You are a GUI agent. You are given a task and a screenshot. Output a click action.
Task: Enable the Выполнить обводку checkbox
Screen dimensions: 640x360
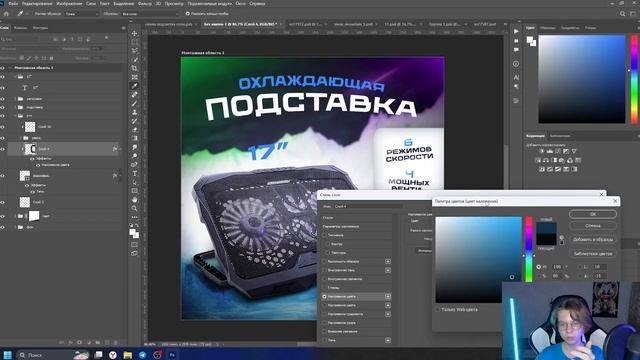tap(325, 261)
